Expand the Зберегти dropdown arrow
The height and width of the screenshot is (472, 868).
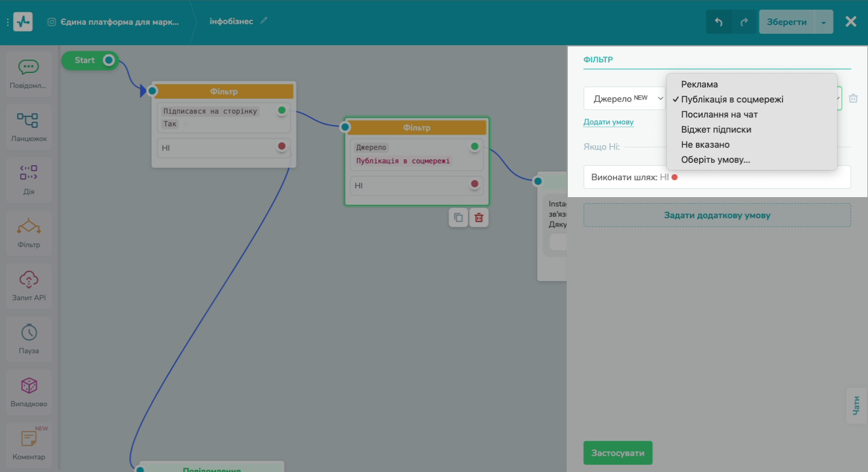(823, 22)
